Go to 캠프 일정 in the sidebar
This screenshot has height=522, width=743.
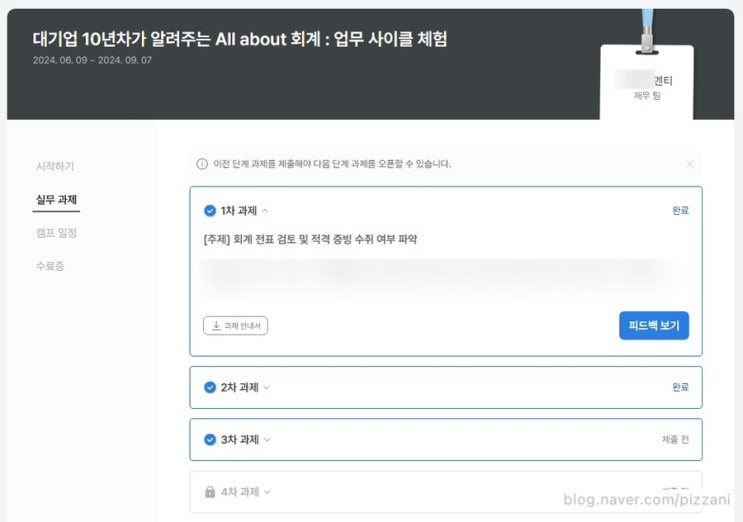(56, 233)
